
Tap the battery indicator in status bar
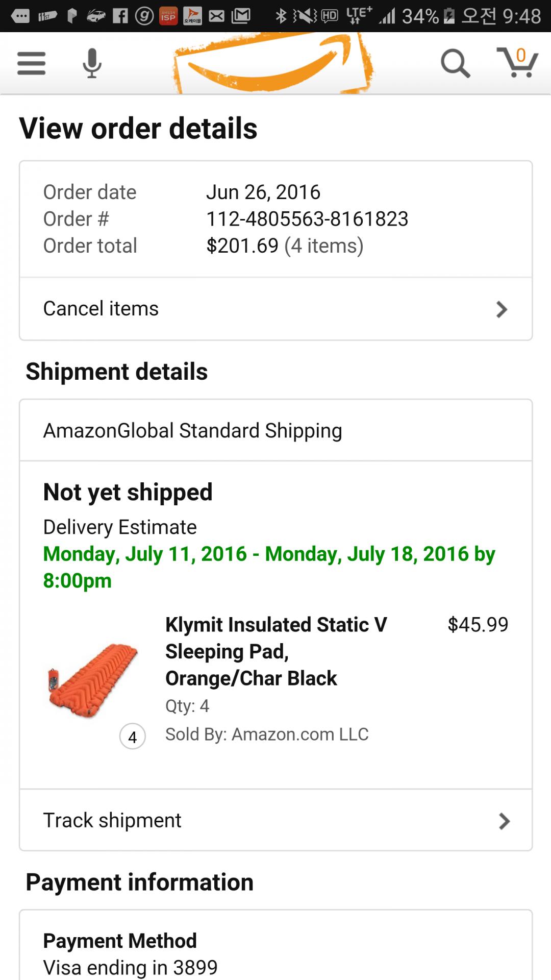pos(449,16)
